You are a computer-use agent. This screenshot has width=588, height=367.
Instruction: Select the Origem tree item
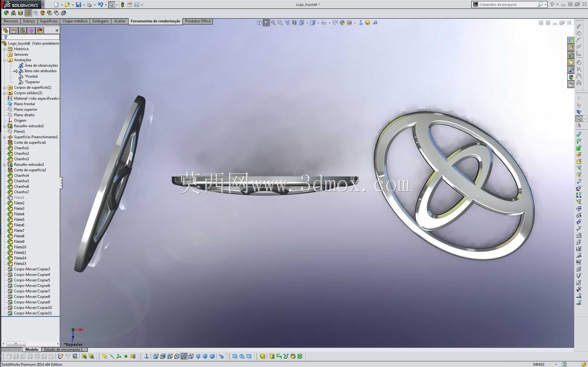coord(20,120)
